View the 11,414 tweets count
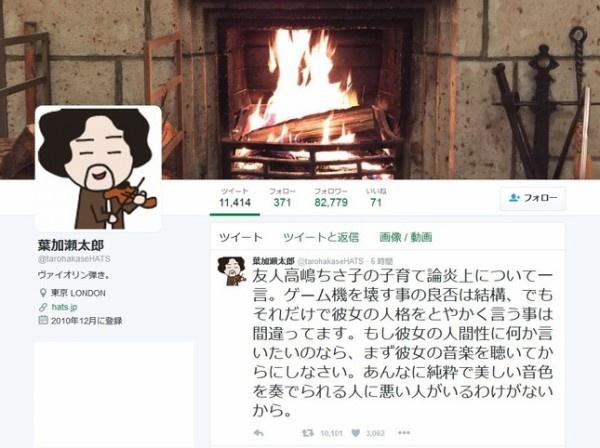This screenshot has width=600, height=448. [235, 197]
